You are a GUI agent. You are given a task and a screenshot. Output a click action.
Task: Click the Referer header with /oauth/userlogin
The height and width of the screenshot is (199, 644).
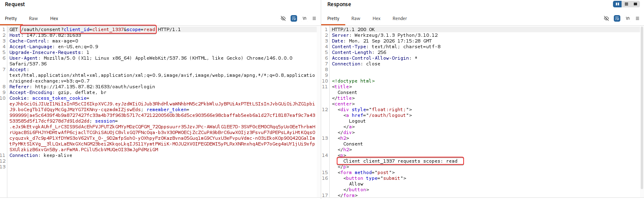tap(82, 87)
